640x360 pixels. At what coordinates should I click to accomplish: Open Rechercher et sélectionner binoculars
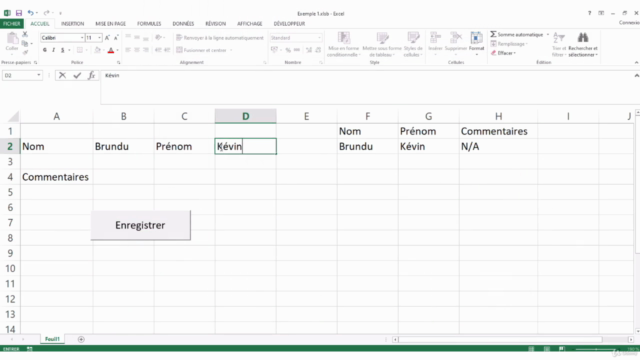coord(583,44)
